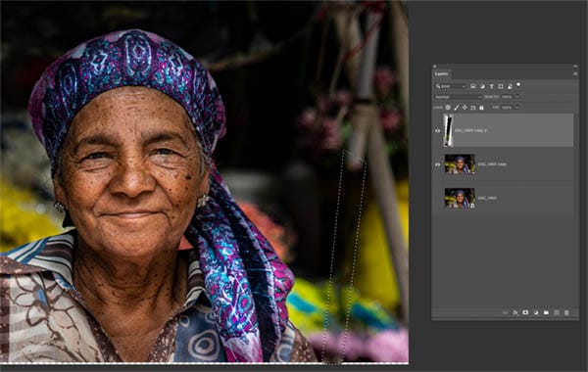Filter layers by pixel layer type

point(473,86)
